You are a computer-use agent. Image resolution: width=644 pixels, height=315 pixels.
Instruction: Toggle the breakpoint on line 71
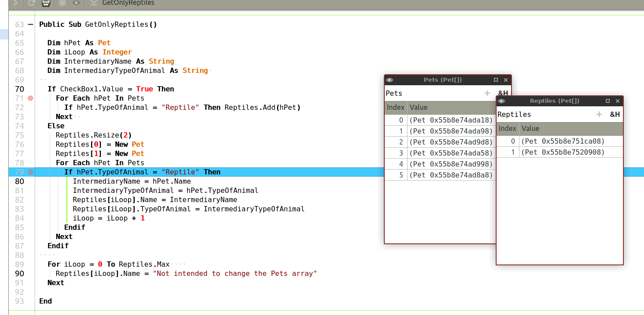[30, 98]
